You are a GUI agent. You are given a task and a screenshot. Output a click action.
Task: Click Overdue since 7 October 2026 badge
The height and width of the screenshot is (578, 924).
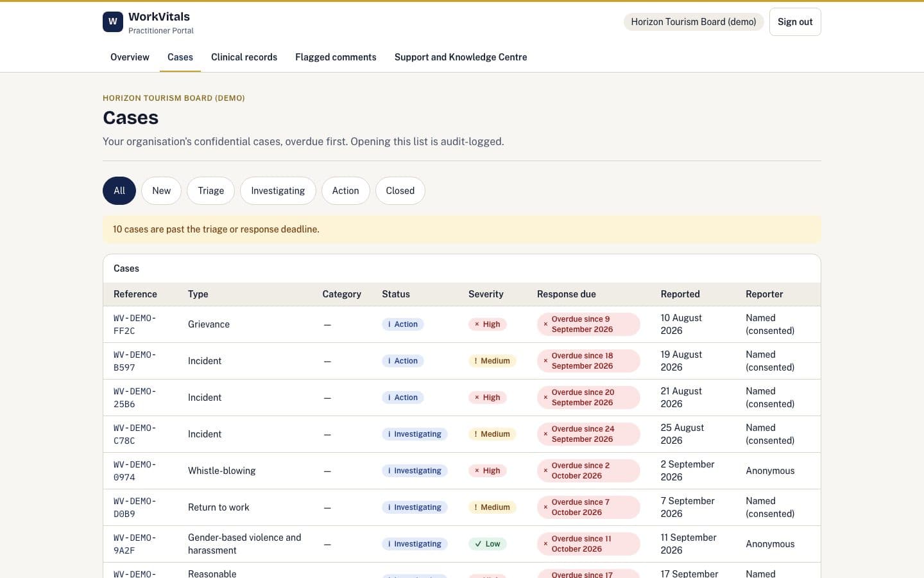[588, 507]
